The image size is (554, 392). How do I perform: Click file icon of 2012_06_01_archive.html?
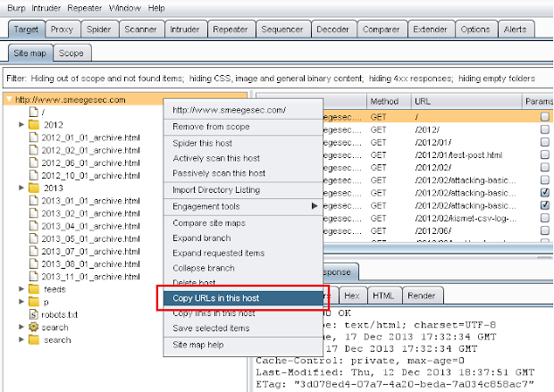(34, 163)
